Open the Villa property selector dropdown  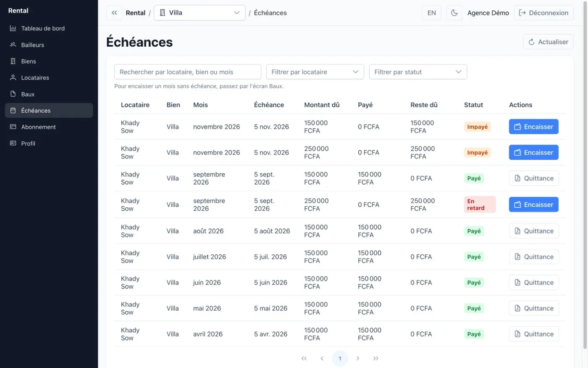pos(199,13)
